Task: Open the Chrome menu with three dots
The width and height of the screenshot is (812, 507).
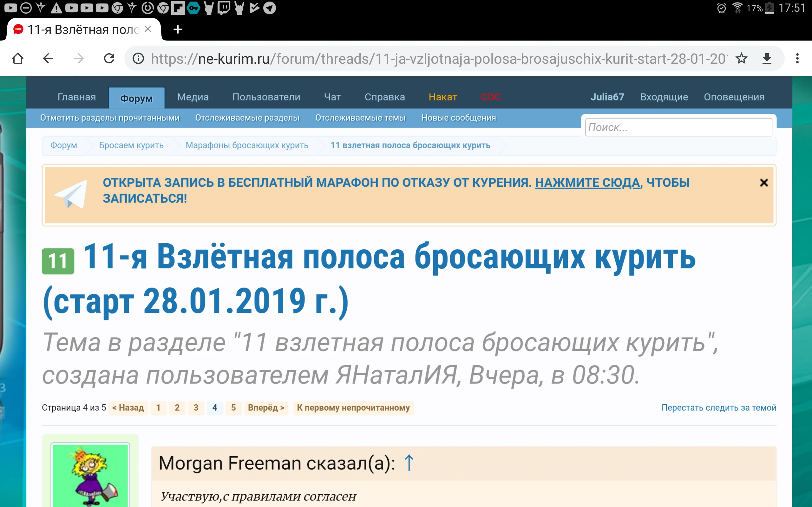Action: (798, 58)
